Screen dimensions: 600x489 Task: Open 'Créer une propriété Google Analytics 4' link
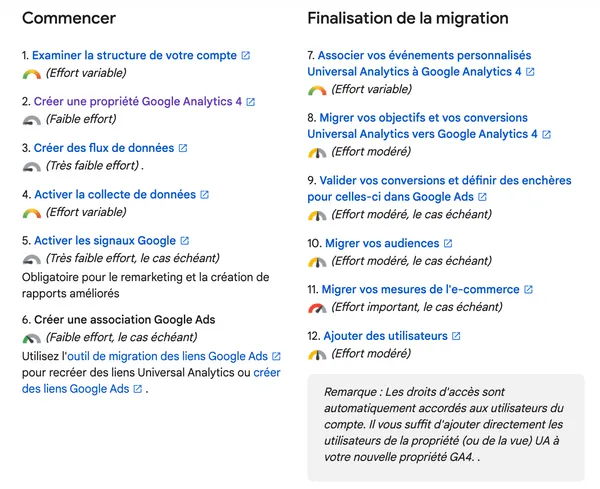point(138,101)
